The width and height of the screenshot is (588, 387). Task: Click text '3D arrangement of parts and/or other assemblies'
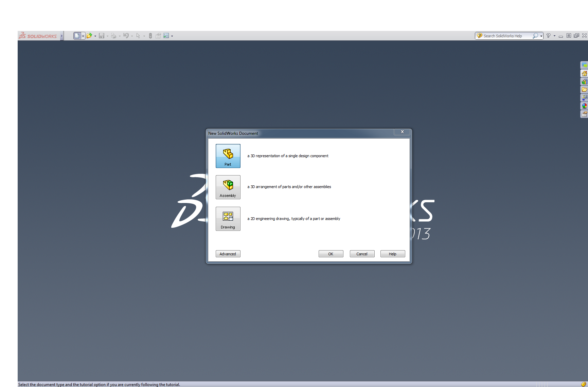[291, 187]
